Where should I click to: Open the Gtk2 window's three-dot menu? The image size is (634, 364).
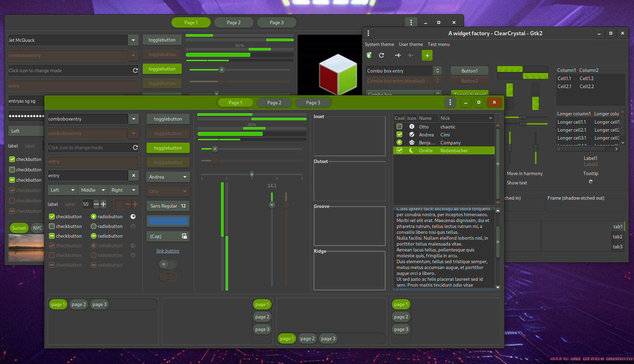coord(368,33)
